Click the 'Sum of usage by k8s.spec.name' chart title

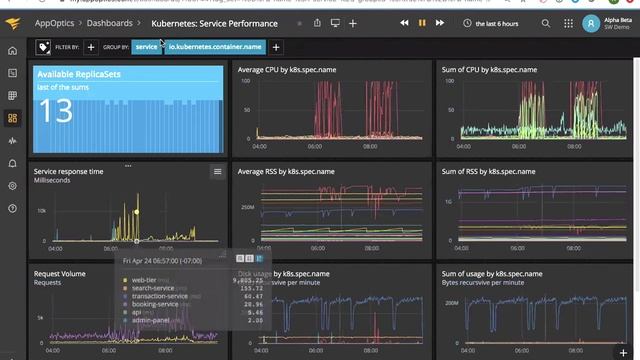click(x=492, y=274)
